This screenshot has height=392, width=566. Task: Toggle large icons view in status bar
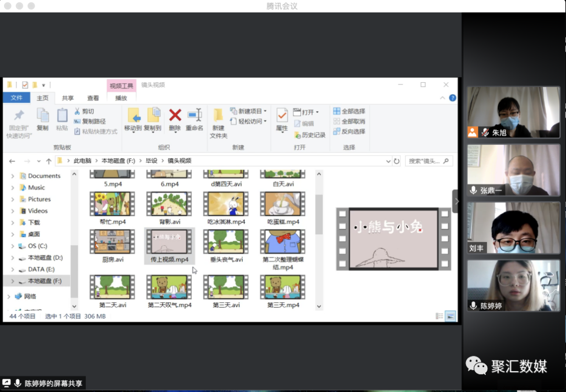[450, 316]
